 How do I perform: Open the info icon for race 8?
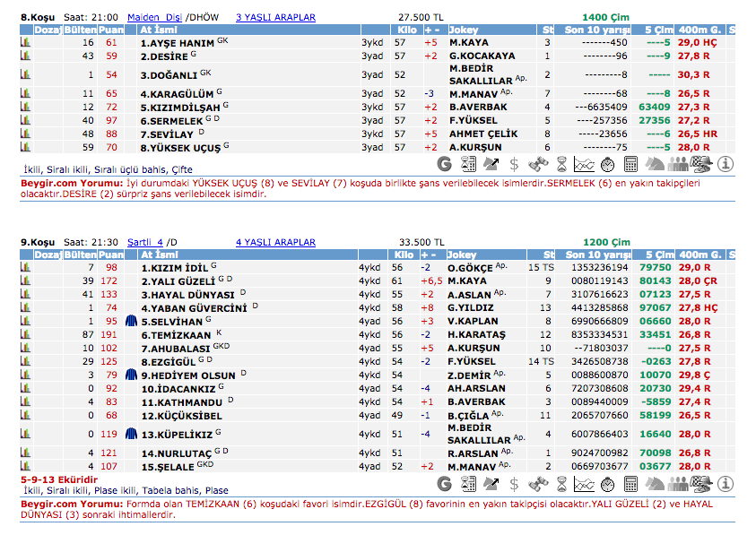(x=726, y=164)
